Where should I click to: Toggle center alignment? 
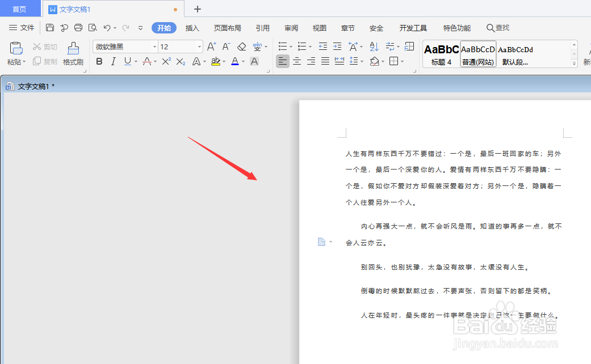297,61
